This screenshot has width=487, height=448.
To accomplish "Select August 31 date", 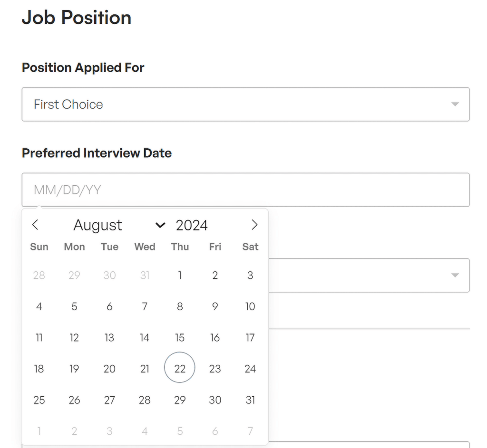I will [250, 400].
